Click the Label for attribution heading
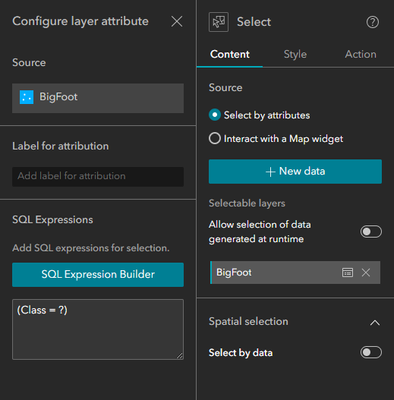394x400 pixels. tap(60, 146)
